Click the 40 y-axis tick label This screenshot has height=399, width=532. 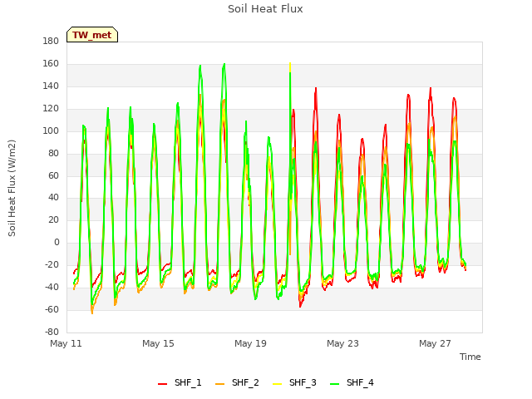click(53, 198)
